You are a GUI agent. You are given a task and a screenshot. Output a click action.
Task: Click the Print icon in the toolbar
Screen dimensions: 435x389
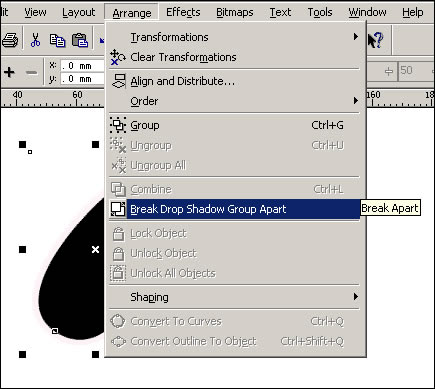(10, 40)
